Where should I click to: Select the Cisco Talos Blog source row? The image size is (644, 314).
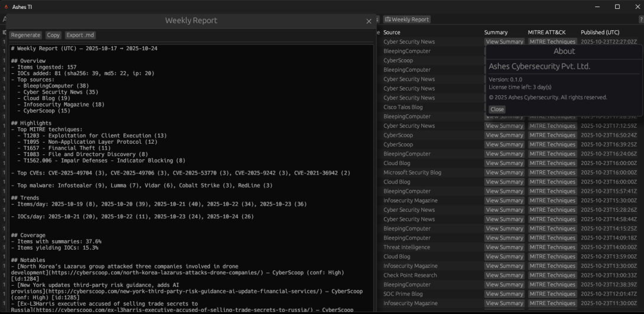[x=403, y=107]
